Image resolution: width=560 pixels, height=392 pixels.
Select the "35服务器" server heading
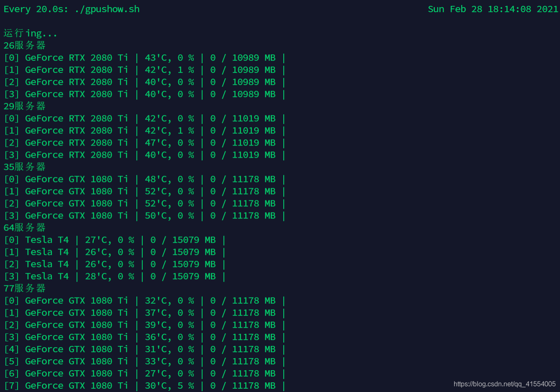pyautogui.click(x=24, y=167)
